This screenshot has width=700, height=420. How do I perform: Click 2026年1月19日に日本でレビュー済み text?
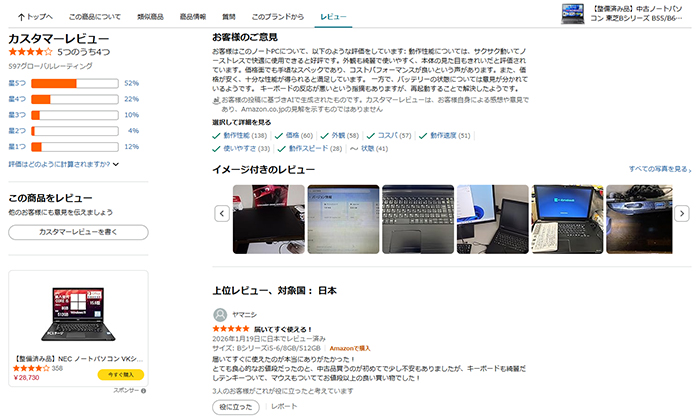269,339
